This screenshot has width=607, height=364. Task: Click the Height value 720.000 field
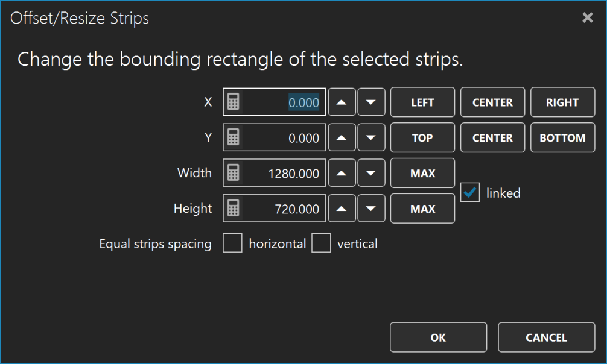(x=274, y=208)
